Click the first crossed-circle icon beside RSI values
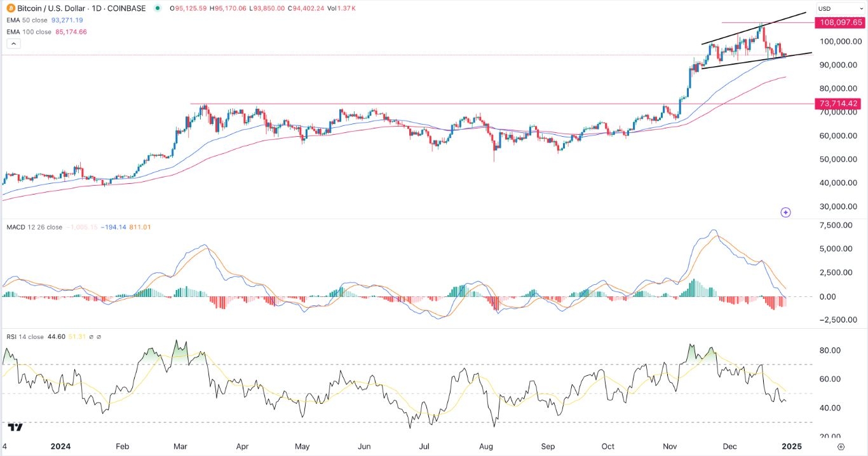The width and height of the screenshot is (868, 456). click(x=92, y=337)
